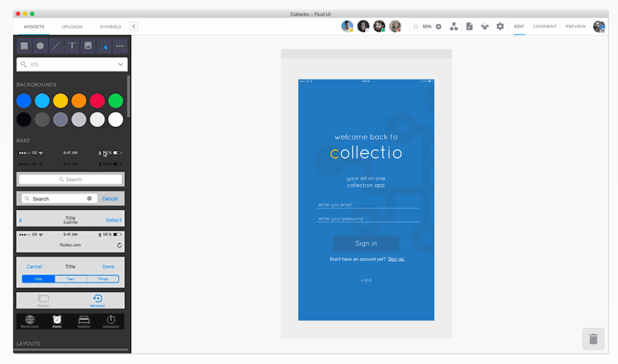Select the Line tool
This screenshot has width=618, height=364.
pyautogui.click(x=55, y=45)
